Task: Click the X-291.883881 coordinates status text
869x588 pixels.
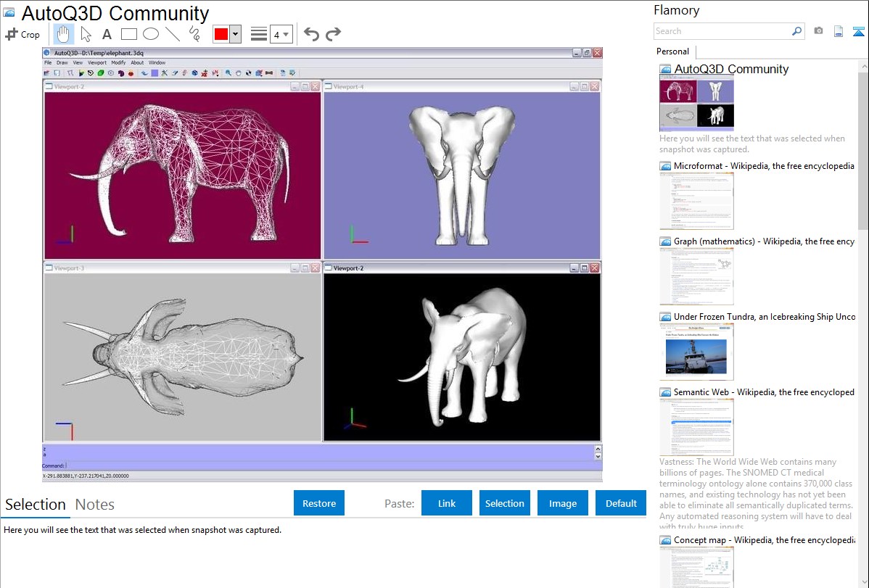Action: coord(86,476)
